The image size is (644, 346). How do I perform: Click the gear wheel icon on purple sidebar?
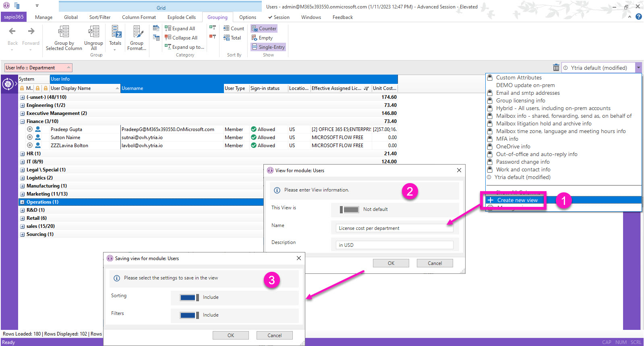click(x=8, y=84)
